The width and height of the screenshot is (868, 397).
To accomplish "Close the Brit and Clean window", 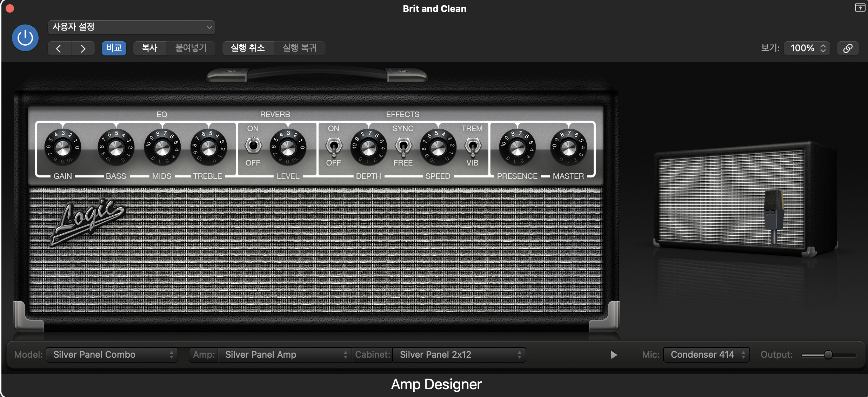I will coord(10,8).
